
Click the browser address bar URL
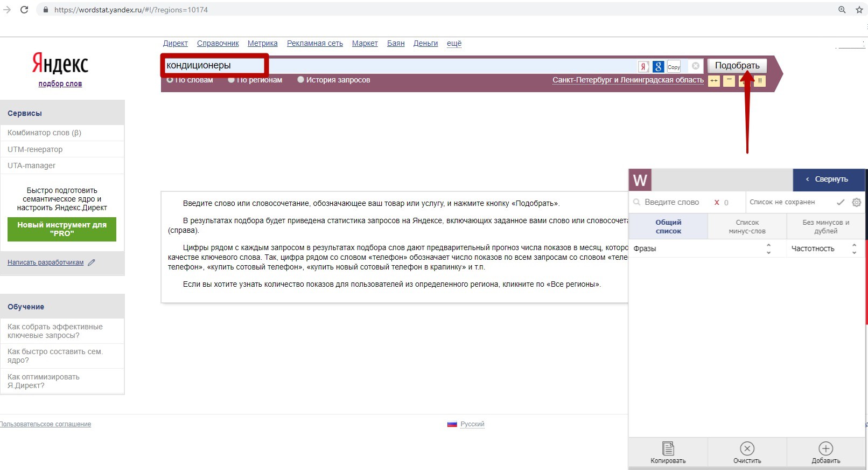[131, 10]
